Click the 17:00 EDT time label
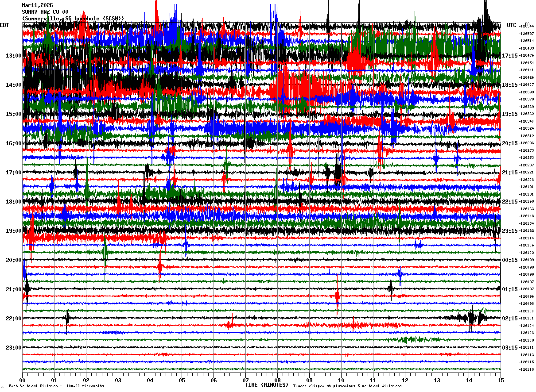The height and width of the screenshot is (392, 536). click(x=14, y=173)
